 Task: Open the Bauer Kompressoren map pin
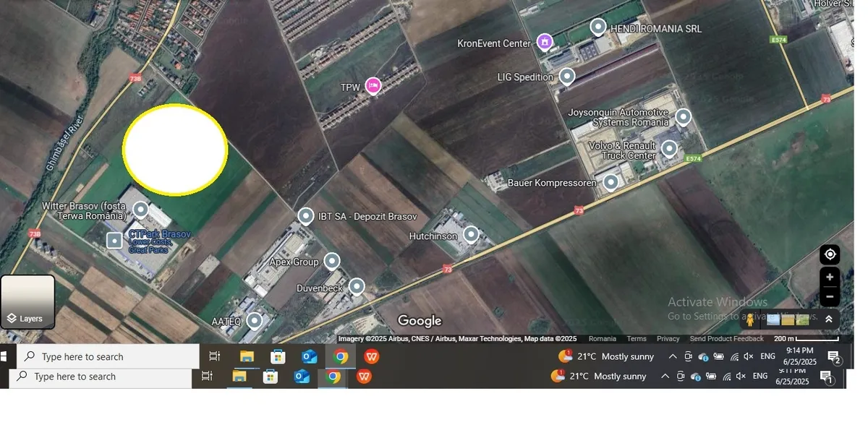point(611,182)
